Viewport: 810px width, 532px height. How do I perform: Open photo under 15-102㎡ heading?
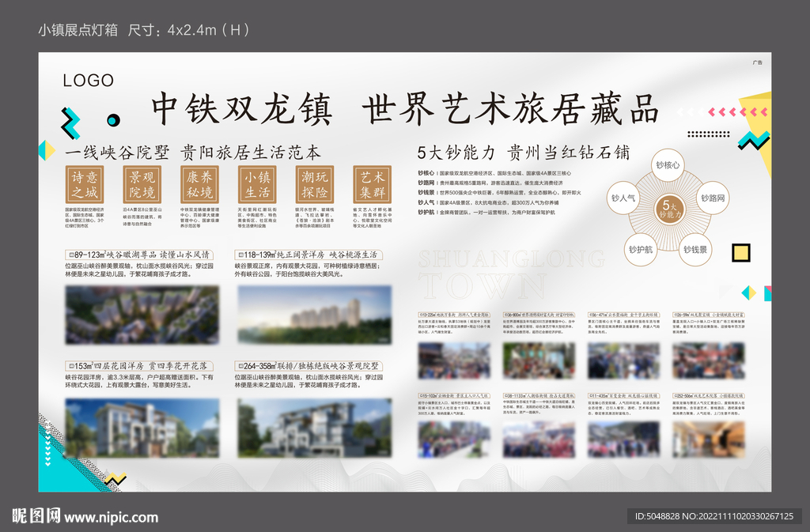click(454, 440)
